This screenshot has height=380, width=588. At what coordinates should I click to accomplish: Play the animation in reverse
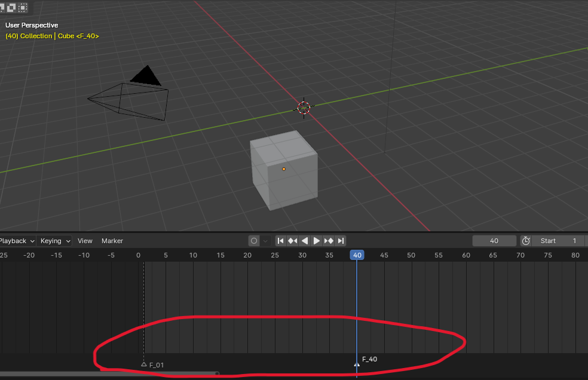coord(305,241)
